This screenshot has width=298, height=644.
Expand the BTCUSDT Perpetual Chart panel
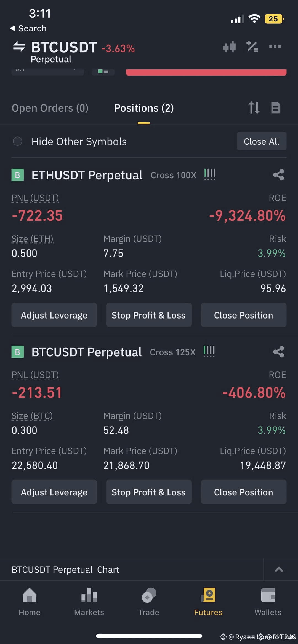click(x=279, y=569)
